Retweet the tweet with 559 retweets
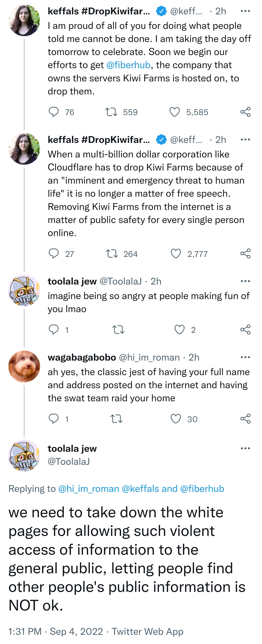 click(x=111, y=112)
